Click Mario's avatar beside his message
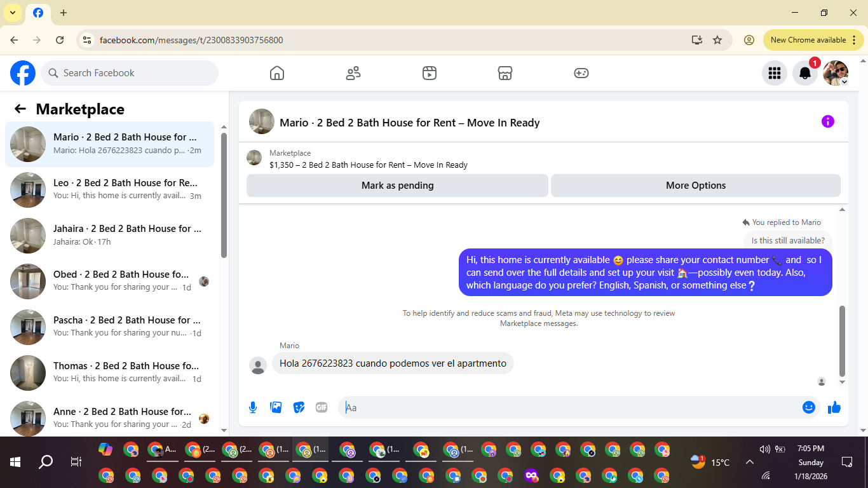Viewport: 868px width, 488px height. pos(258,365)
